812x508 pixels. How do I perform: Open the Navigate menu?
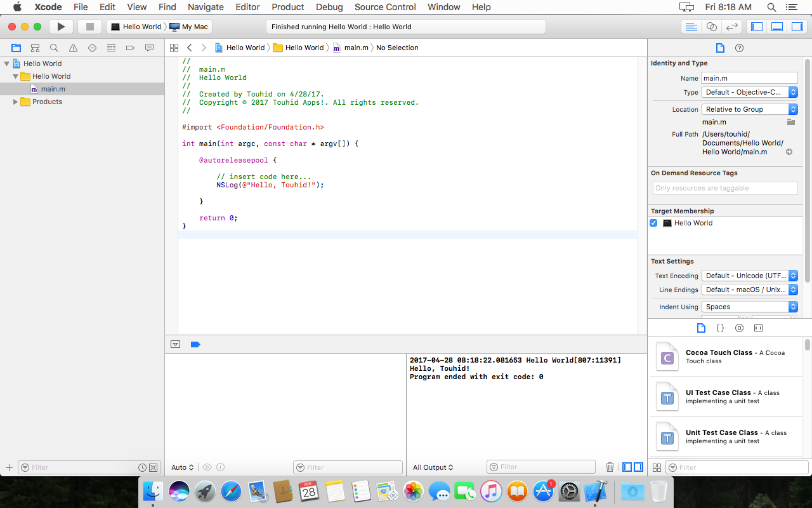point(206,7)
